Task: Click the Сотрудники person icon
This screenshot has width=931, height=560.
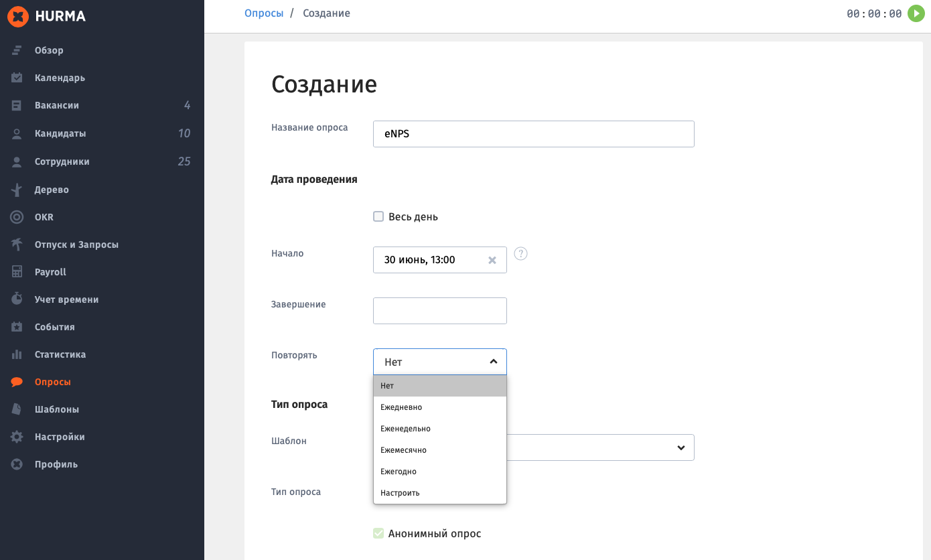Action: [17, 161]
